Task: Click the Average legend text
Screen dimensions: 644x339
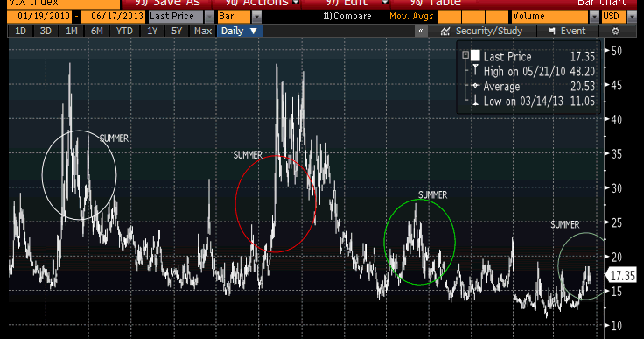Action: [501, 87]
